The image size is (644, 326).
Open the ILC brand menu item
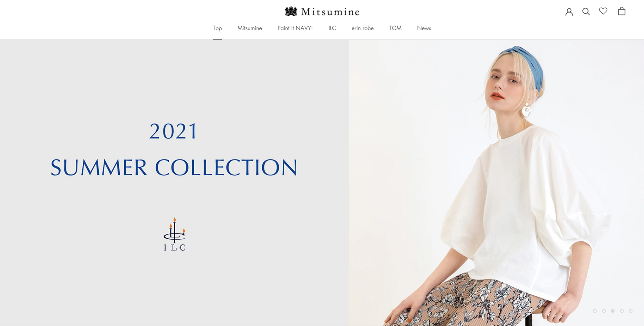[x=332, y=28]
